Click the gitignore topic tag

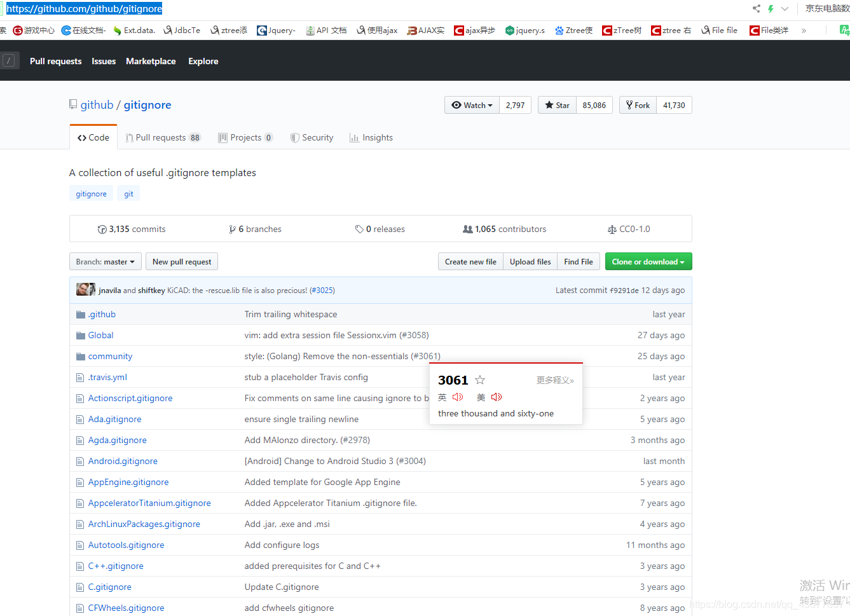coord(91,194)
